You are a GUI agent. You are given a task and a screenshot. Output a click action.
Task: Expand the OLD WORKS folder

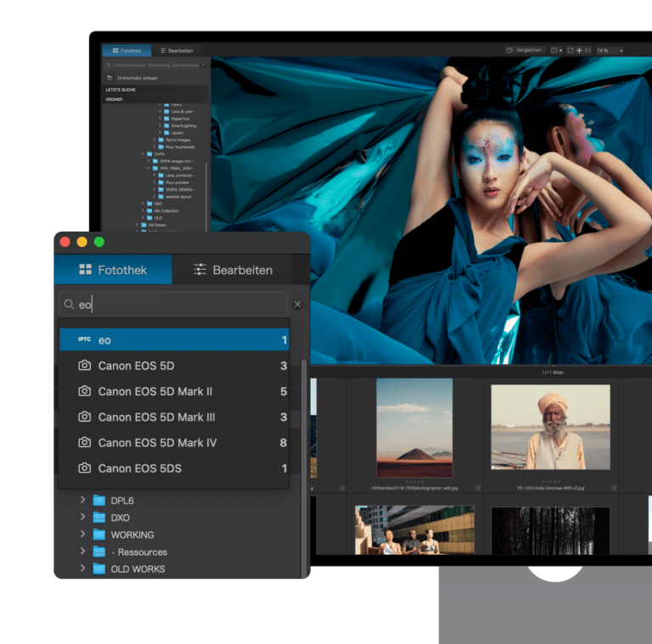coord(82,568)
